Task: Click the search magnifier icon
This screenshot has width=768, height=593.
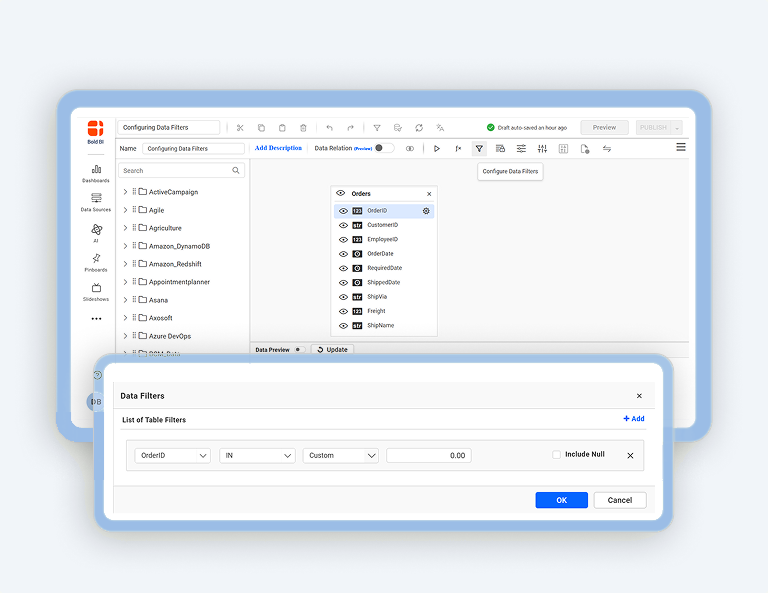Action: [x=236, y=170]
